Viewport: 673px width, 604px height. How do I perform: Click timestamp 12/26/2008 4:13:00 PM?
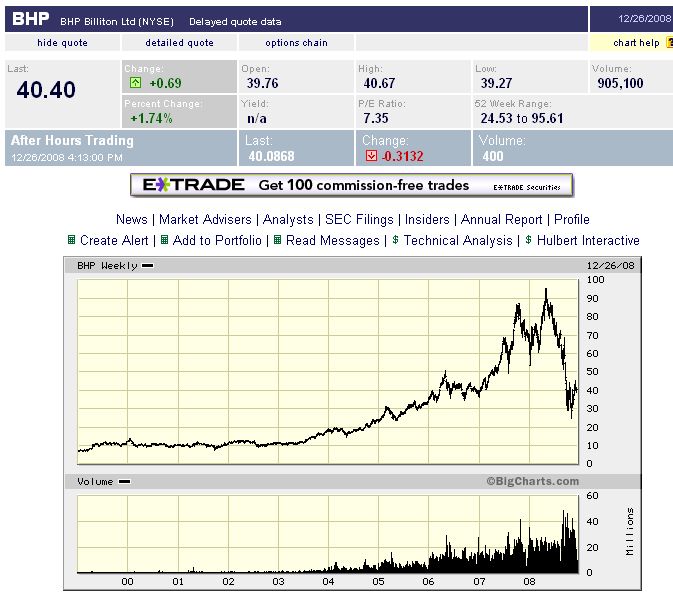67,158
